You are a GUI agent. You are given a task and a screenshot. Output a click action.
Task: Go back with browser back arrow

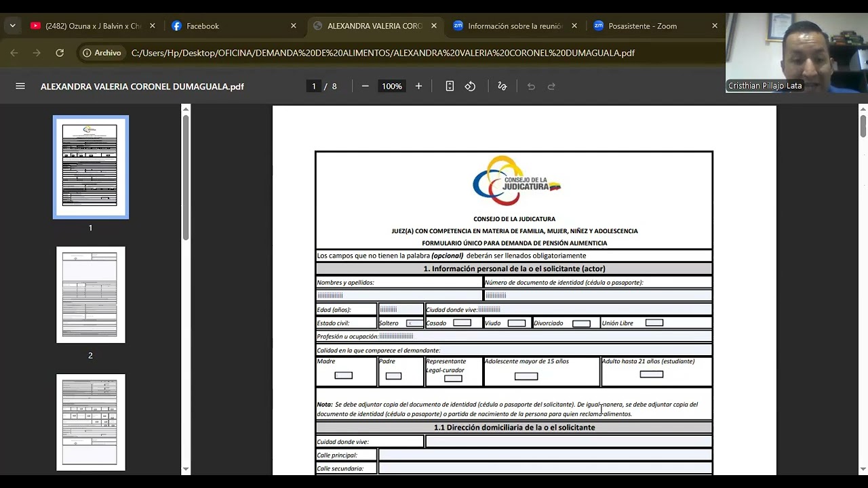14,52
